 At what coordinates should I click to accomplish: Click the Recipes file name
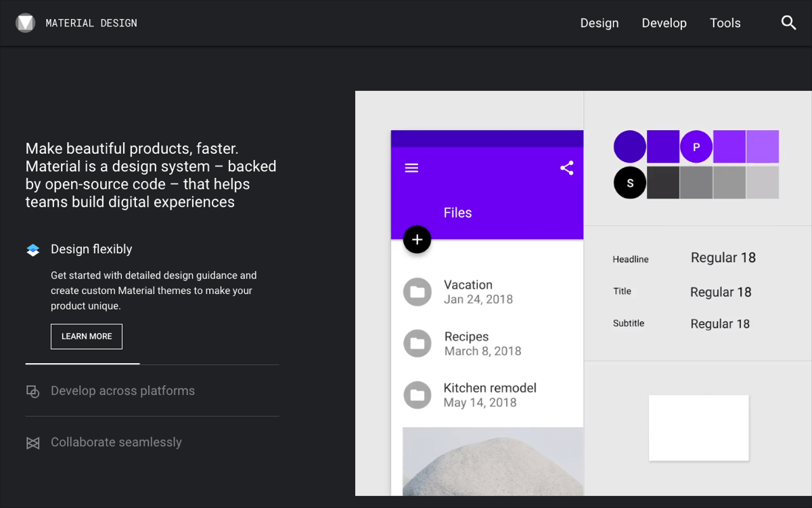click(466, 337)
